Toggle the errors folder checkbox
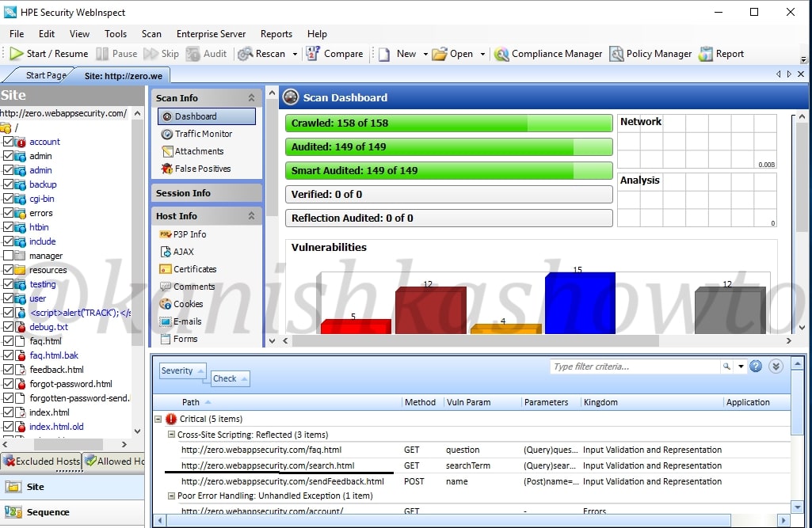 coord(8,213)
